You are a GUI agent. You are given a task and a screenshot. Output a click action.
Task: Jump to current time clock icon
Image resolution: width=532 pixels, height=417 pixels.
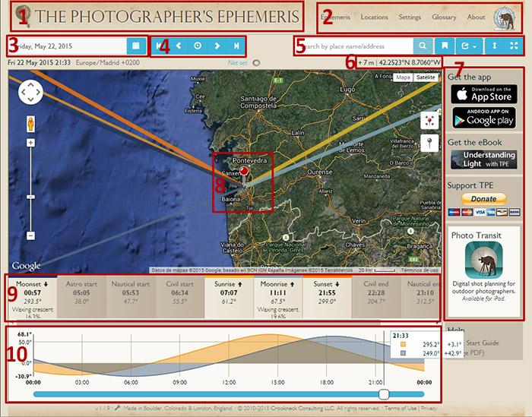coord(198,46)
